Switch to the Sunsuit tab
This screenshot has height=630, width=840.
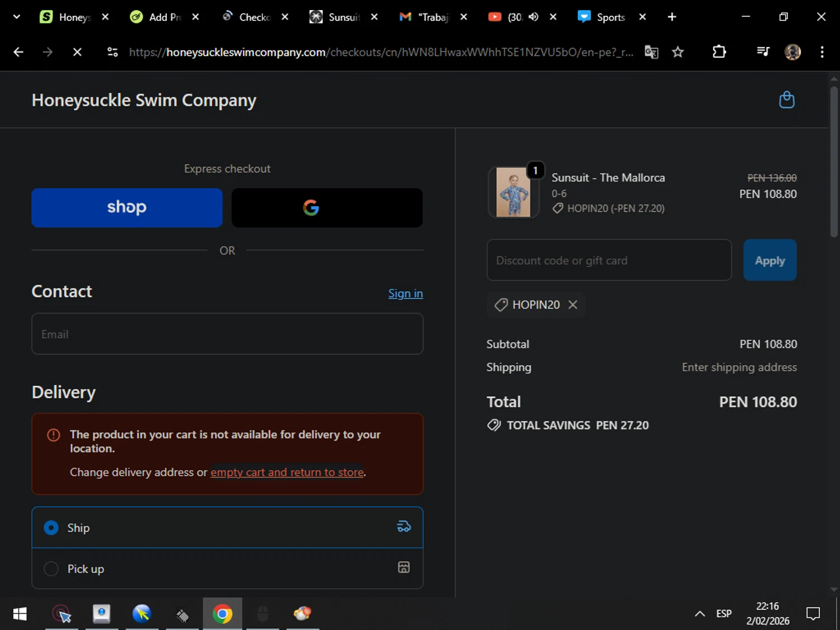pyautogui.click(x=337, y=17)
